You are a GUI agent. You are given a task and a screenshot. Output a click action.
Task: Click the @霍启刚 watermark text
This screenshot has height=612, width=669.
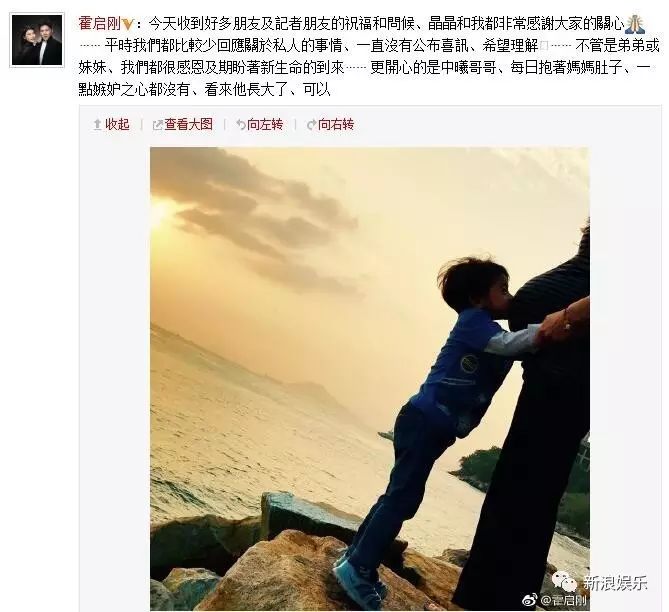point(563,601)
